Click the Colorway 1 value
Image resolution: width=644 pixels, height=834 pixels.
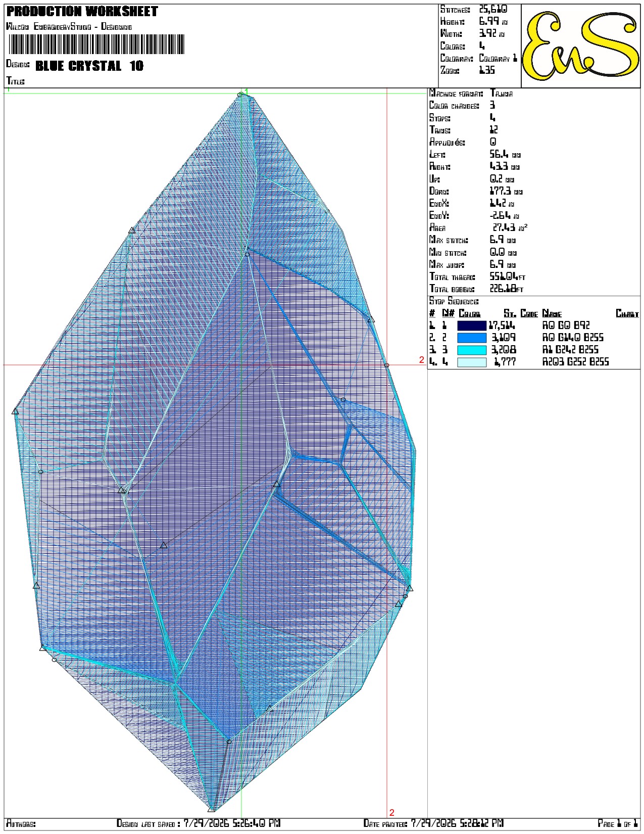click(x=498, y=58)
